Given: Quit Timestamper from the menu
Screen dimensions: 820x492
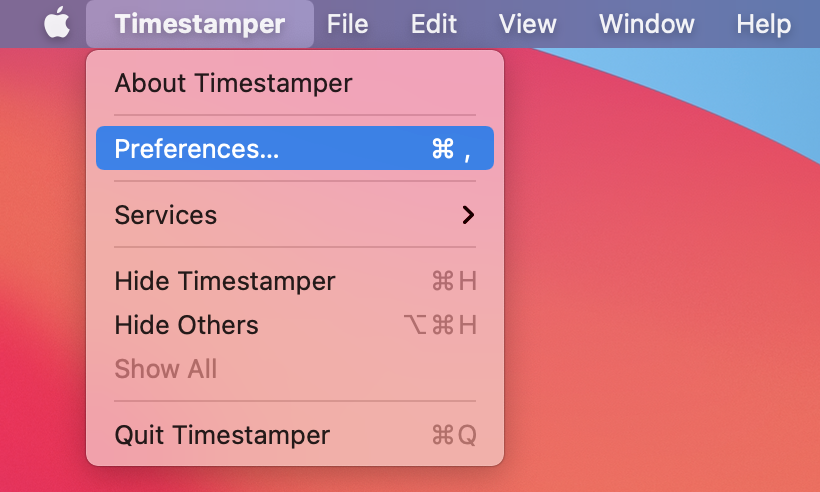Looking at the screenshot, I should pos(222,435).
